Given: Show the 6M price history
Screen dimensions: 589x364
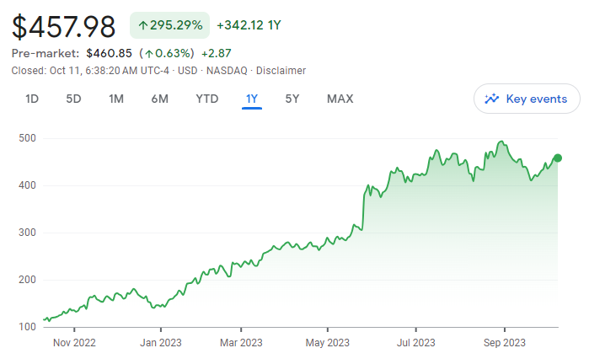Looking at the screenshot, I should 159,99.
